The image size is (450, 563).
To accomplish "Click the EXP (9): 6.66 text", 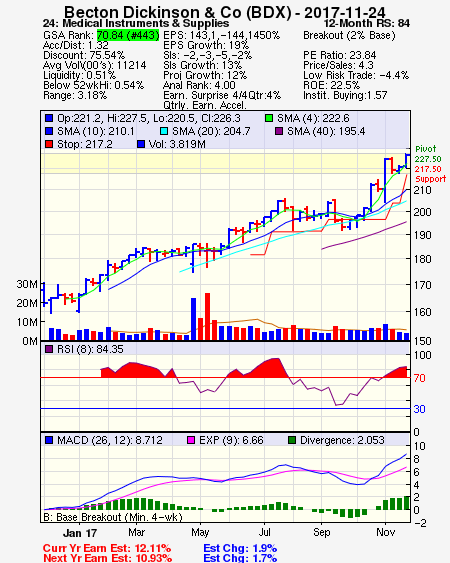I will tap(231, 440).
